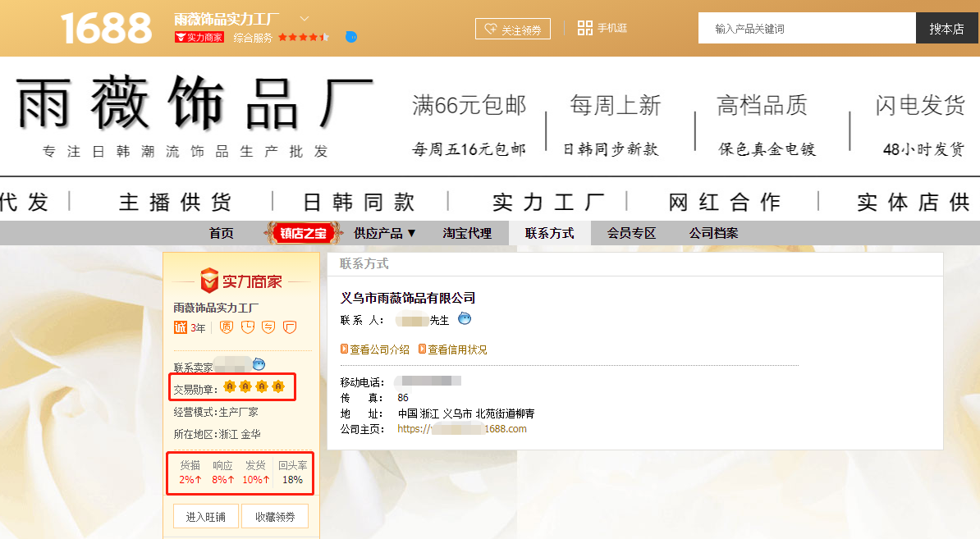Click the 雨薇饰品厂 shop banner title

click(195, 103)
